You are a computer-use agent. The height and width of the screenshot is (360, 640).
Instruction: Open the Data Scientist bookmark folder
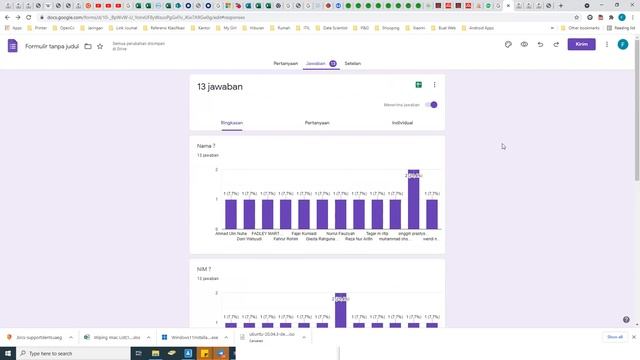[x=331, y=28]
